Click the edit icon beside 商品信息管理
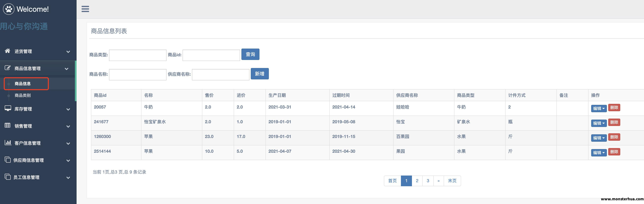 [x=8, y=68]
